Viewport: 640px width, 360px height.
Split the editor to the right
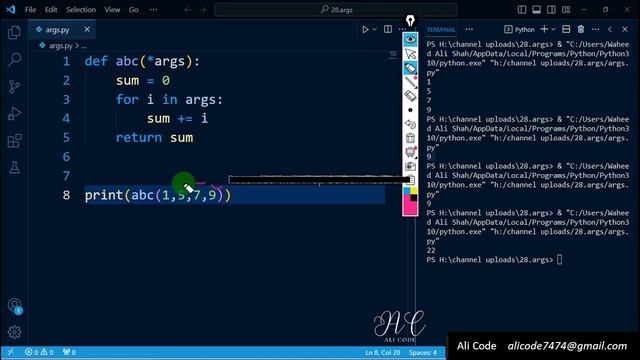(388, 29)
